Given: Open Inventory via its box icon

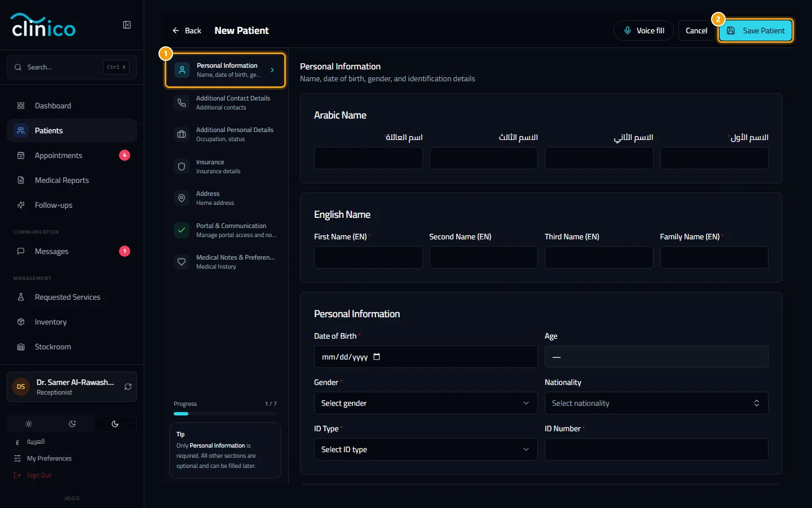Looking at the screenshot, I should point(21,322).
